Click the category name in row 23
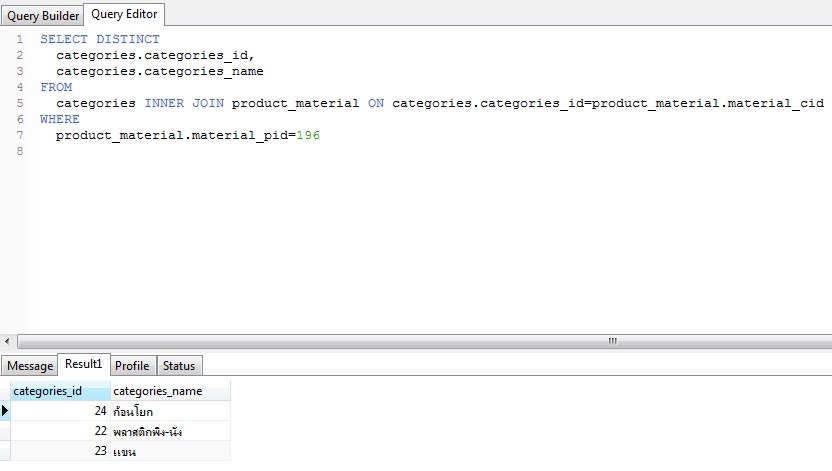The width and height of the screenshot is (832, 471). pos(170,451)
